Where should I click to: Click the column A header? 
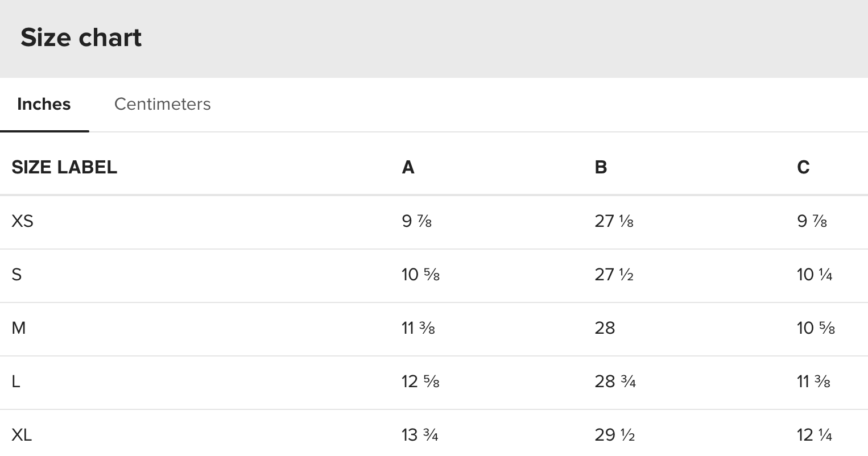coord(408,167)
